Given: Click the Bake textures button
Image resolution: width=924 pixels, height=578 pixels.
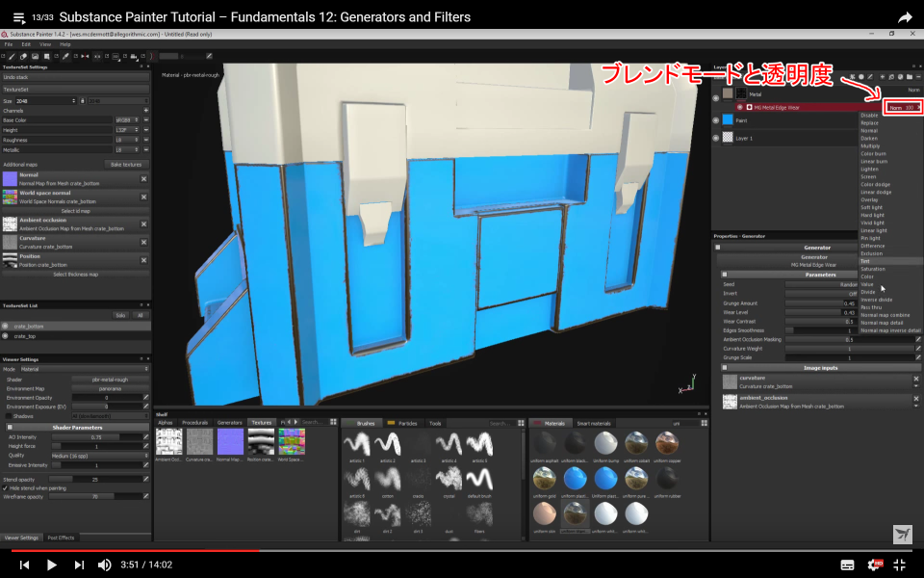Looking at the screenshot, I should [126, 165].
